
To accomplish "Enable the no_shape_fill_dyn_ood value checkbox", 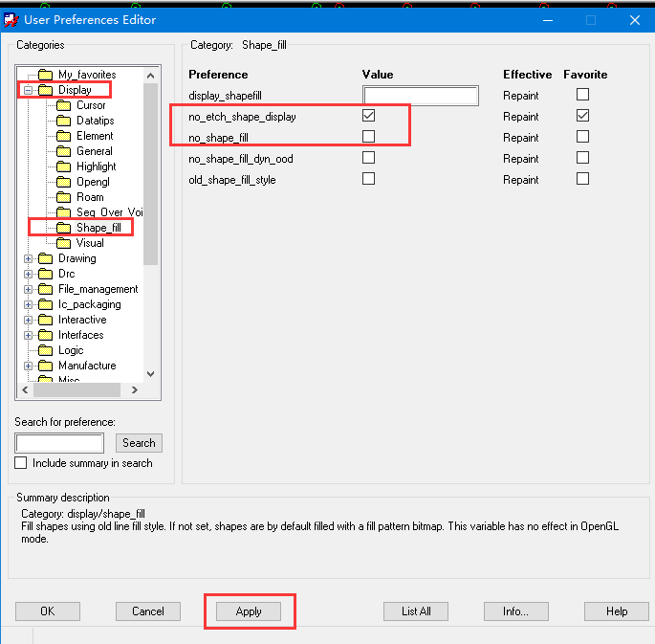I will pyautogui.click(x=368, y=158).
